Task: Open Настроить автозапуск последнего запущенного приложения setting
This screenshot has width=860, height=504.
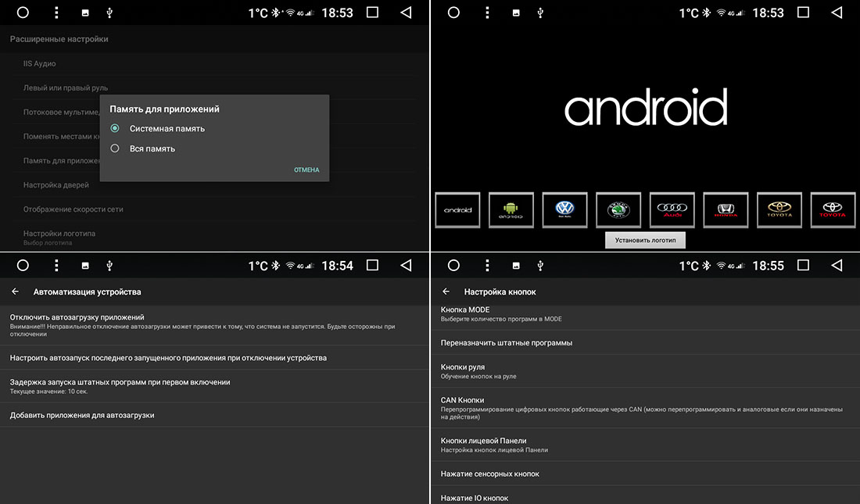Action: point(214,358)
